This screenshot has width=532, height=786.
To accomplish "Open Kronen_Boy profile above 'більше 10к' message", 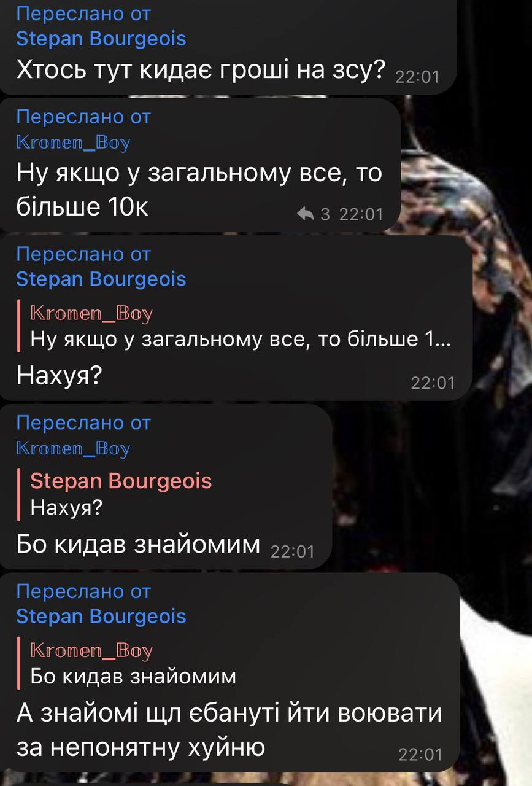I will tap(73, 142).
